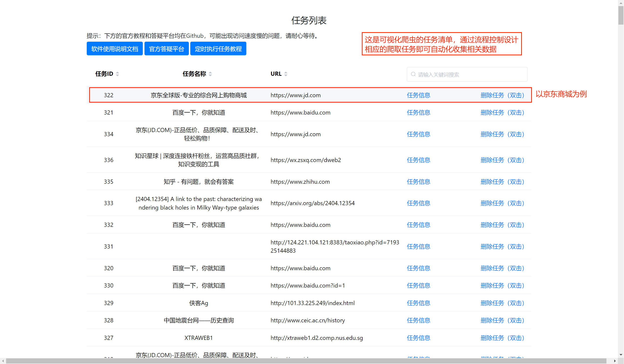Open 任务信息 for task 329
The height and width of the screenshot is (364, 624).
[418, 303]
